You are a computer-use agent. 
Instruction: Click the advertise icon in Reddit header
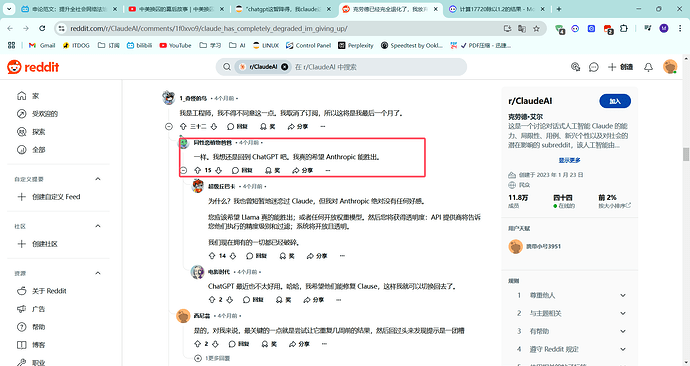(x=575, y=67)
